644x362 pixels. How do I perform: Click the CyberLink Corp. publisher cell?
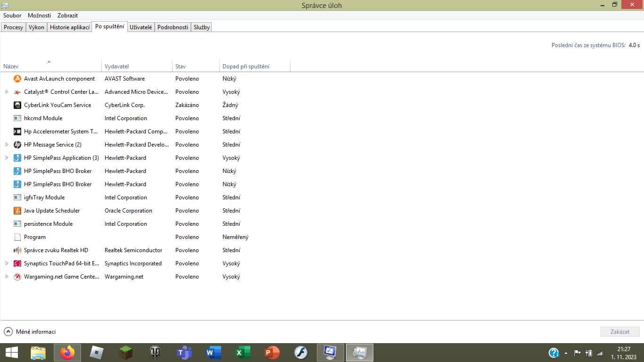click(x=124, y=105)
